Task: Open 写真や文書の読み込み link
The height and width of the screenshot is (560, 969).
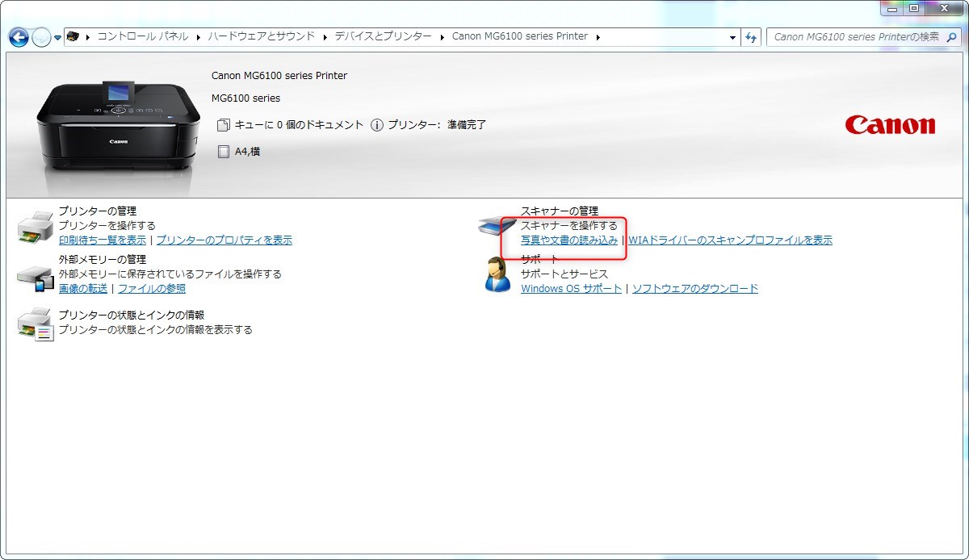Action: (569, 240)
